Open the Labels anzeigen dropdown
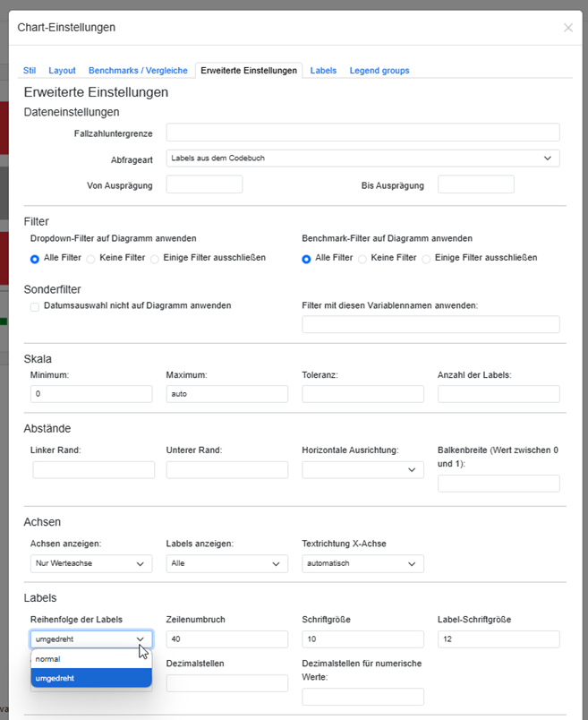The height and width of the screenshot is (720, 588). [x=226, y=563]
